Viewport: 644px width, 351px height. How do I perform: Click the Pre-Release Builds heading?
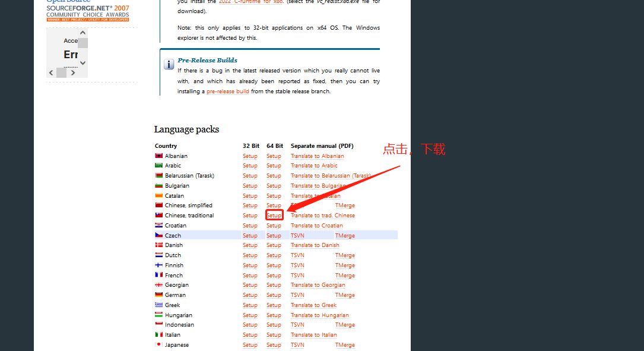point(207,60)
